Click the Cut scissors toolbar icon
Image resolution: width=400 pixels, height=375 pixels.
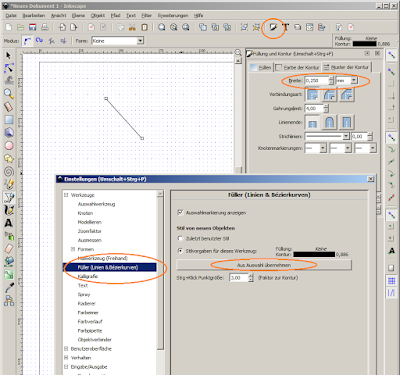pos(132,27)
